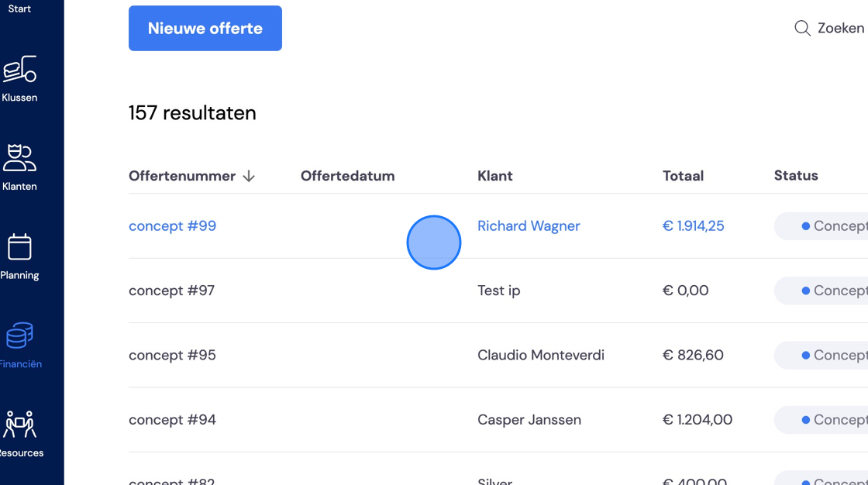
Task: Sort by Status column header
Action: point(796,176)
